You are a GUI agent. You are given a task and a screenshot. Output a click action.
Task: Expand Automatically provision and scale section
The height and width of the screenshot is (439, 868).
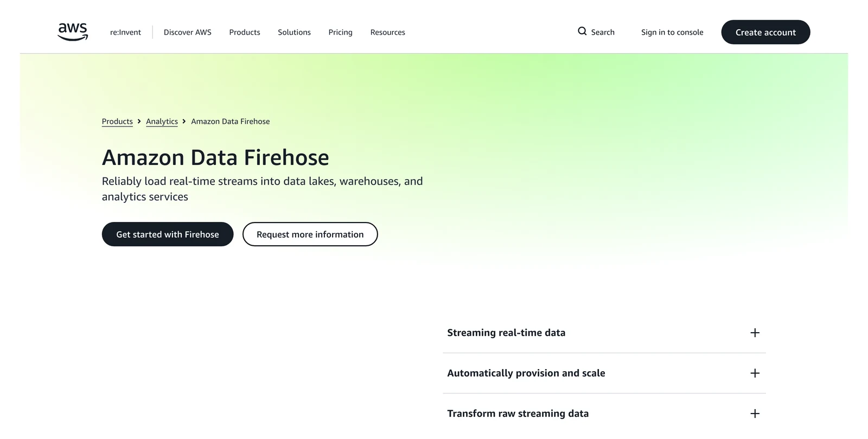pos(604,373)
